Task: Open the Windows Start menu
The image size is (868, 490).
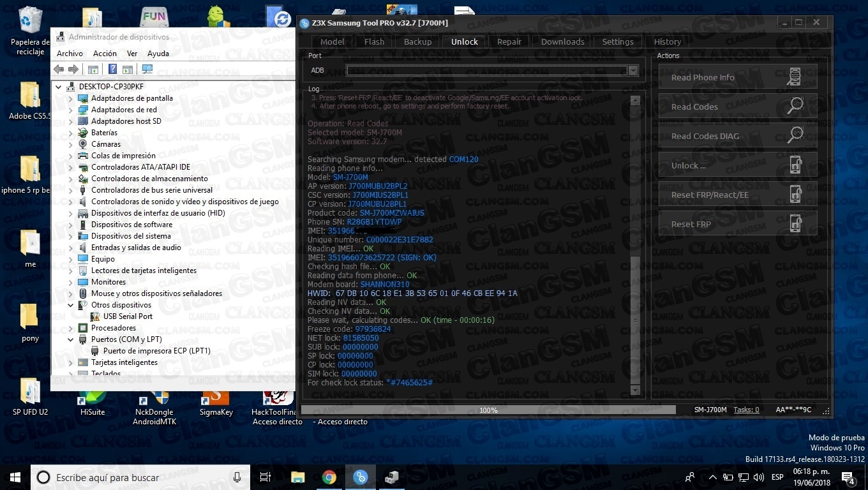Action: click(x=15, y=477)
